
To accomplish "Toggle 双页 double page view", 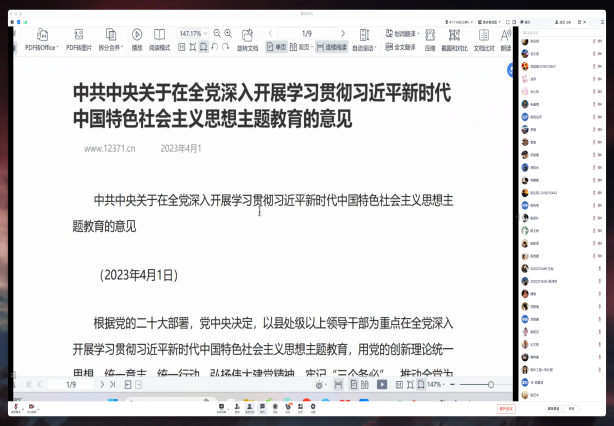I will pos(303,47).
